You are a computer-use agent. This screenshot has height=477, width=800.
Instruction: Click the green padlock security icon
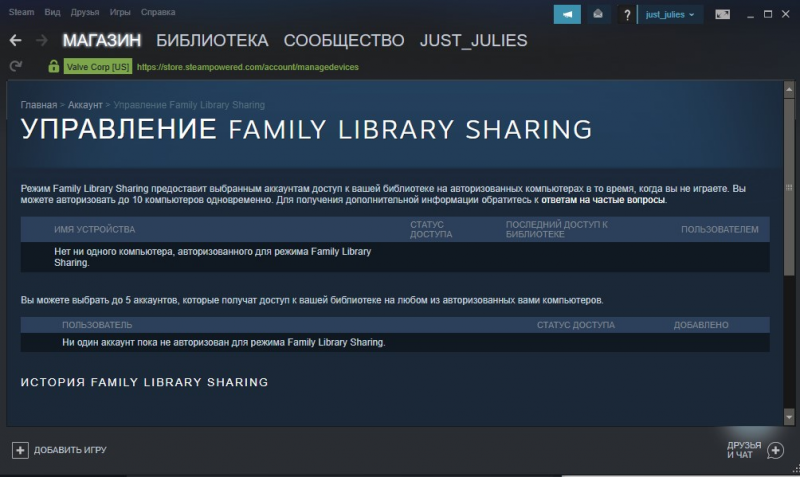click(x=54, y=66)
